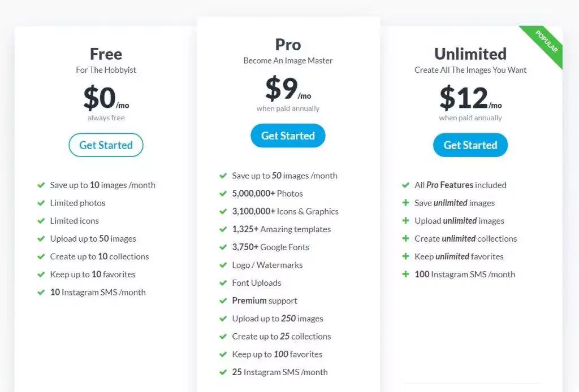Click the 3,750+ Google Fonts feature text
Screen dimensions: 579x392
(x=270, y=247)
